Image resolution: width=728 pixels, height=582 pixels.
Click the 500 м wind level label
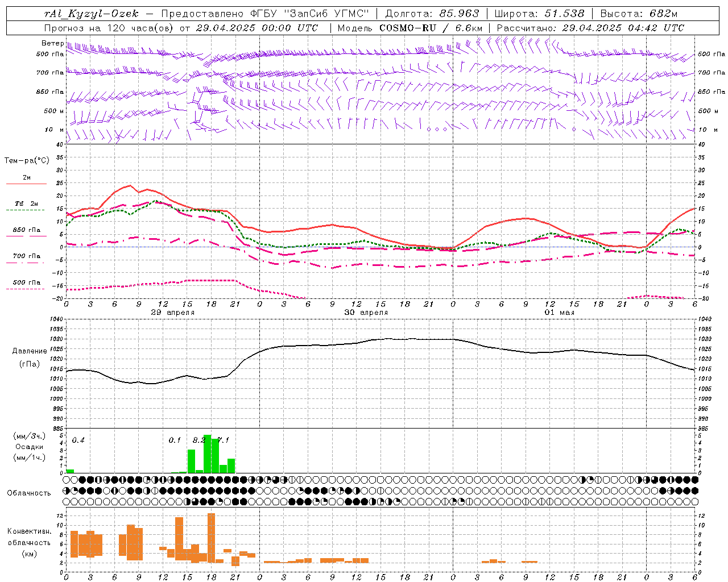(x=54, y=111)
